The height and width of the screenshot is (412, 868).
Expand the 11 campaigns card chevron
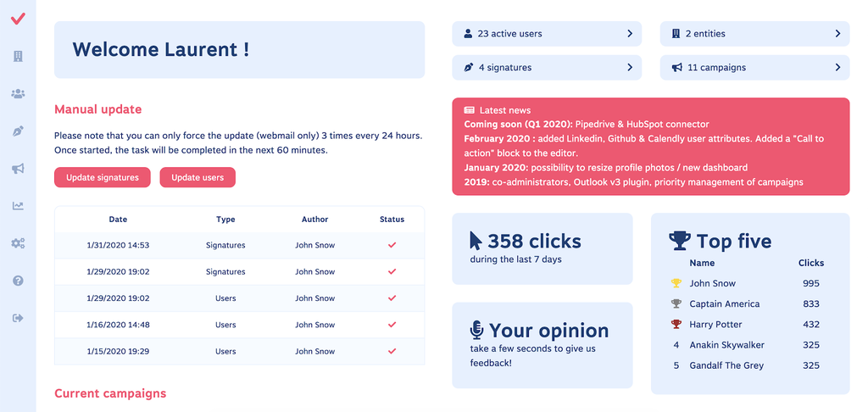click(x=837, y=67)
